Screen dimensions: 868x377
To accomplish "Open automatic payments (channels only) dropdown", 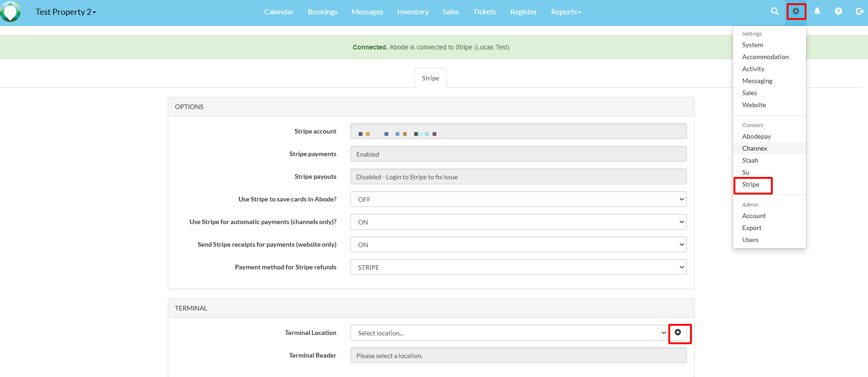I will coord(518,222).
